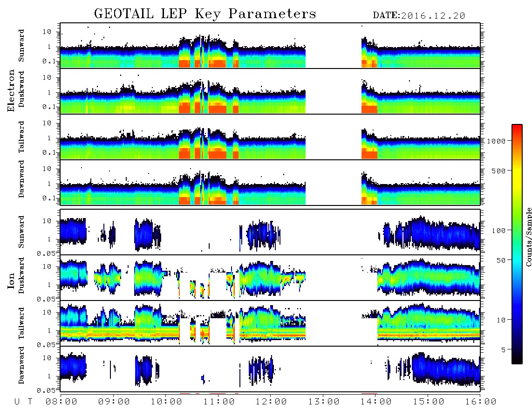Click the "0.05" tick of Ion Sunward panel
The width and height of the screenshot is (532, 410).
pos(46,253)
